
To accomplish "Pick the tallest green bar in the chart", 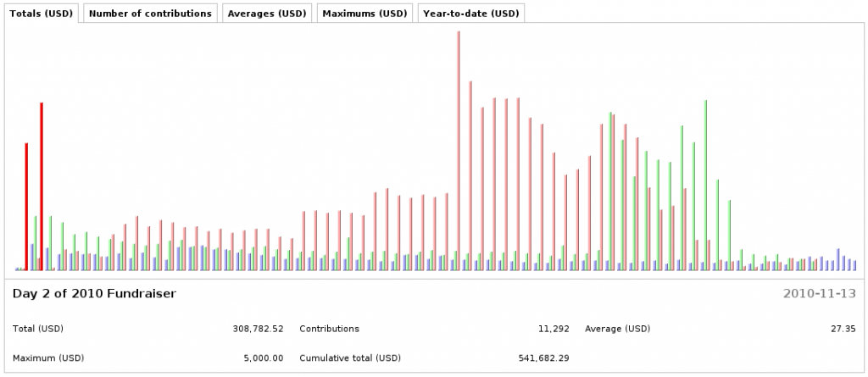I will [705, 186].
